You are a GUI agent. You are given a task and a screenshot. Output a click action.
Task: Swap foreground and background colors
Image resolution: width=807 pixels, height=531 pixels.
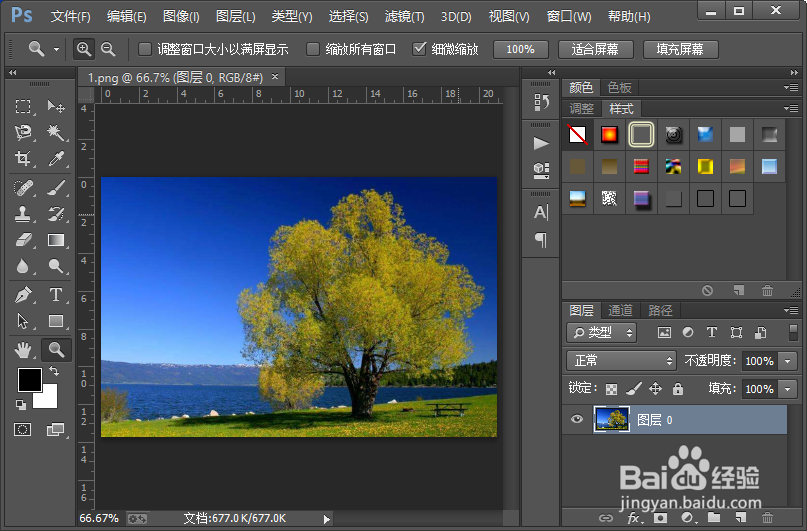click(54, 370)
